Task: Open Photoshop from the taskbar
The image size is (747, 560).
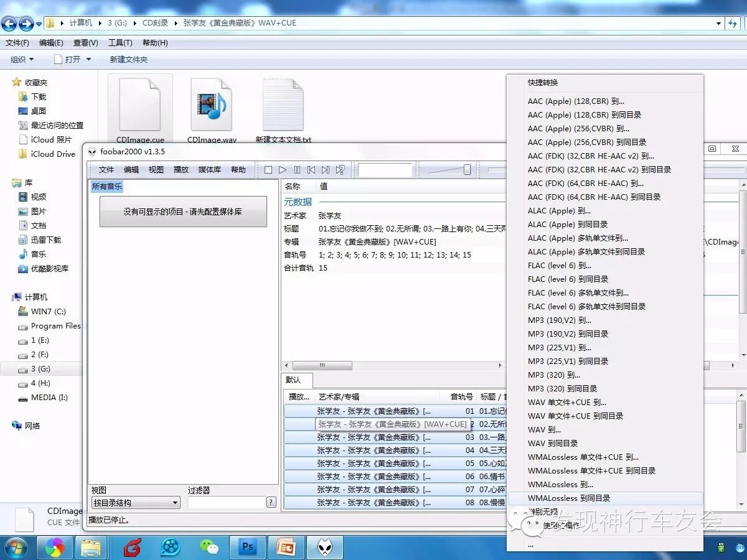Action: pos(247,547)
